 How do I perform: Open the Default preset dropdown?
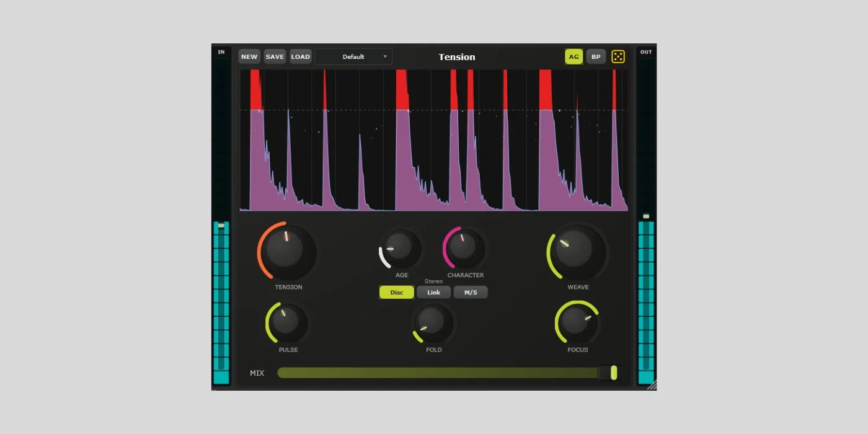pos(353,56)
